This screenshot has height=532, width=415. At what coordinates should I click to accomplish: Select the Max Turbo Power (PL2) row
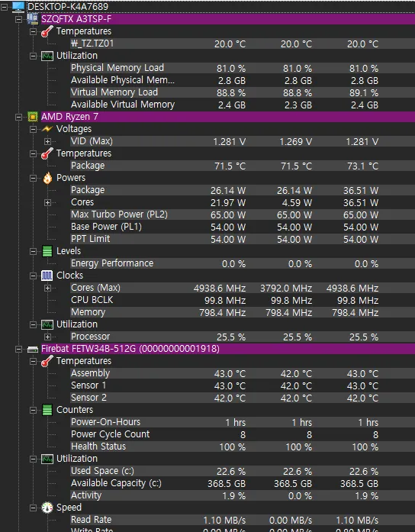pos(224,214)
